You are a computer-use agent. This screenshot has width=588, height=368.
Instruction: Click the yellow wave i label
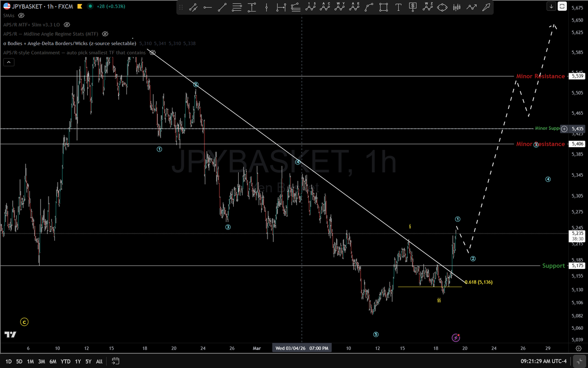pos(410,227)
